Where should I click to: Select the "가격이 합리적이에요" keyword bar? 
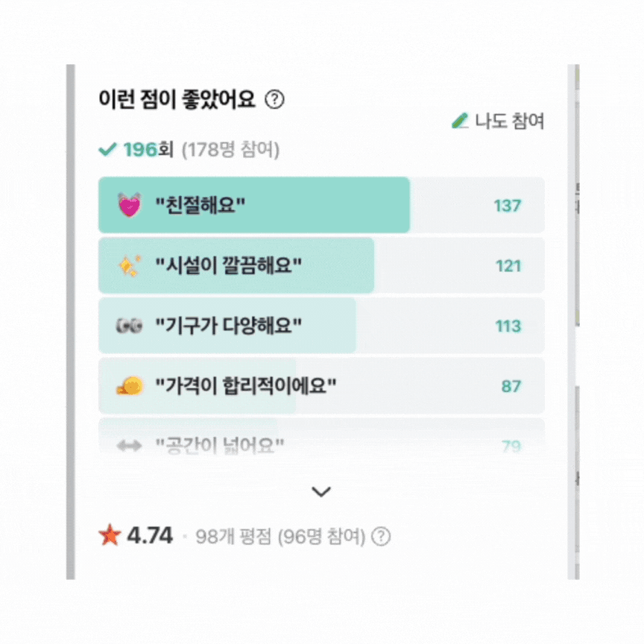[321, 386]
